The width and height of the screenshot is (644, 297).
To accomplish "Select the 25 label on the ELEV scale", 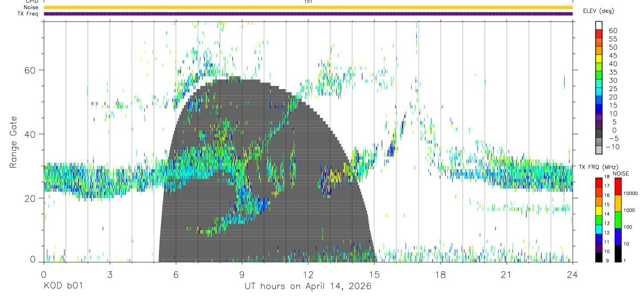I will (613, 89).
